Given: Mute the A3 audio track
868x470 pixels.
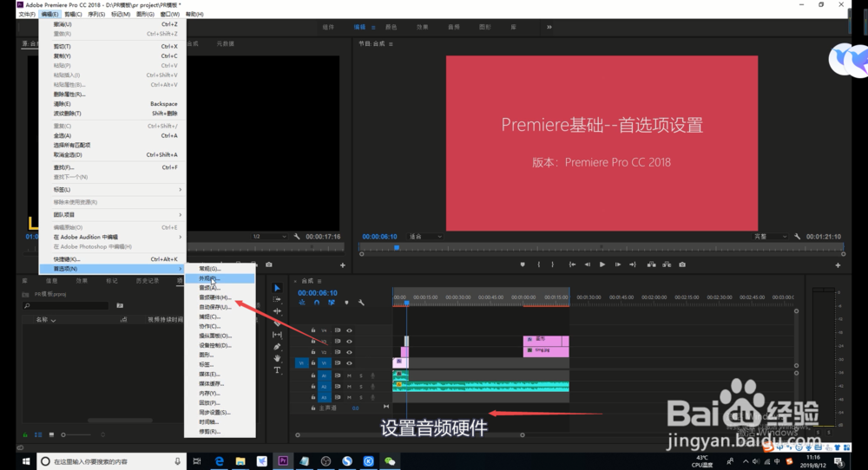Looking at the screenshot, I should (x=349, y=397).
